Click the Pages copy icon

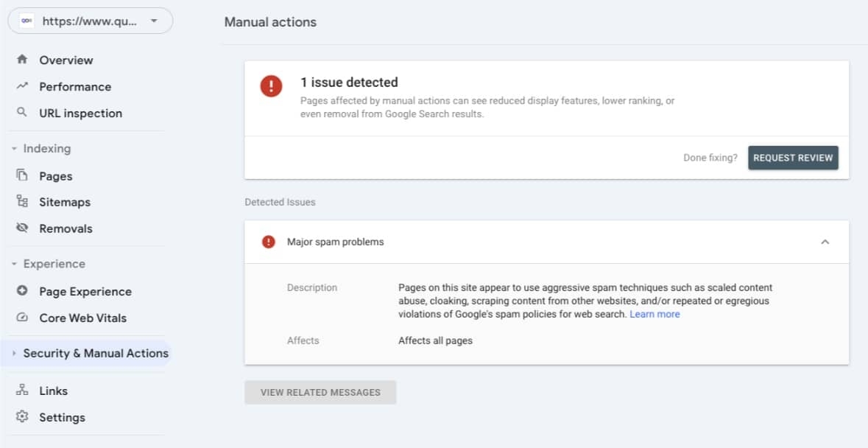tap(22, 175)
